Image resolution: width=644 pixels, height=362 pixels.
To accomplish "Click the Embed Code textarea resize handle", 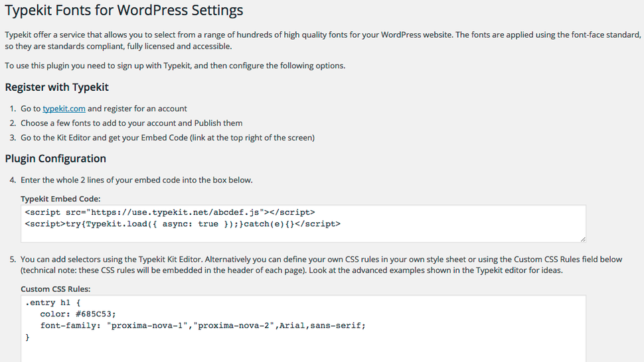I will pos(583,239).
